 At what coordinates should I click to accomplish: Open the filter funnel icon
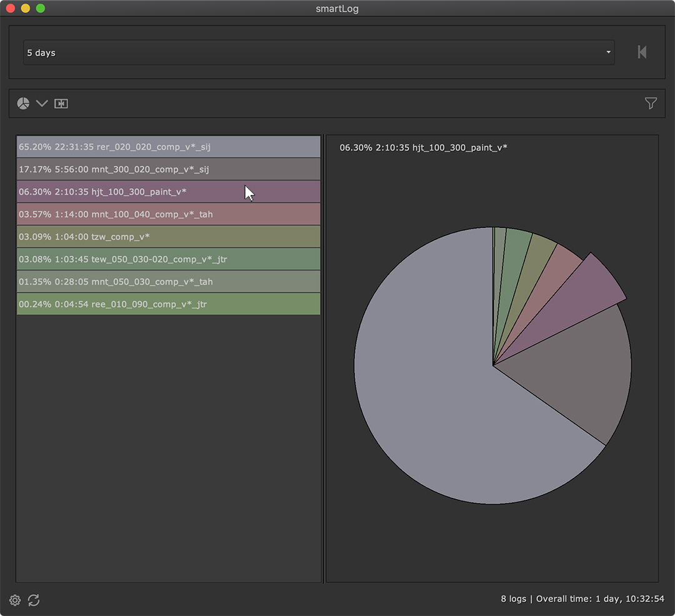651,103
